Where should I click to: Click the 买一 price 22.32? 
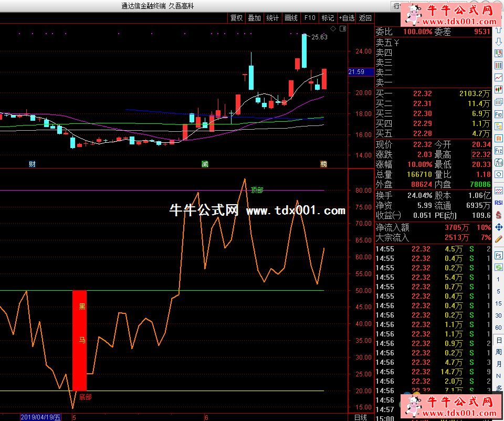tap(422, 93)
